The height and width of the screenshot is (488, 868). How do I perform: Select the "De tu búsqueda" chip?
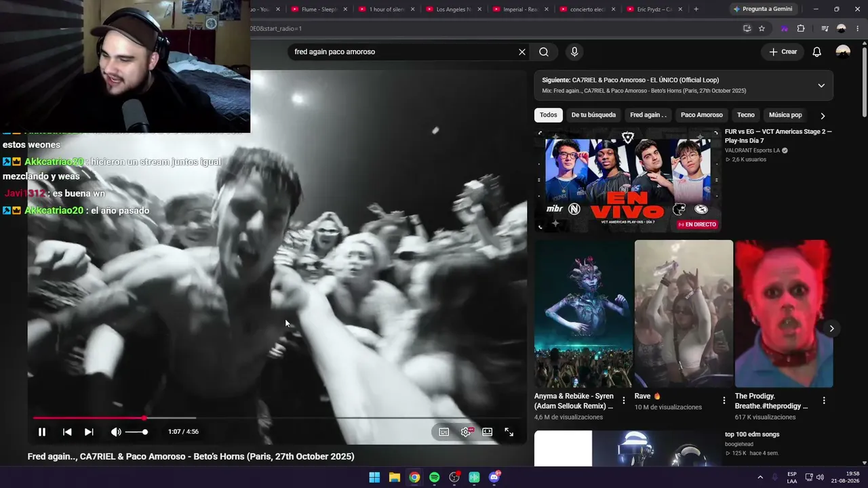click(593, 115)
